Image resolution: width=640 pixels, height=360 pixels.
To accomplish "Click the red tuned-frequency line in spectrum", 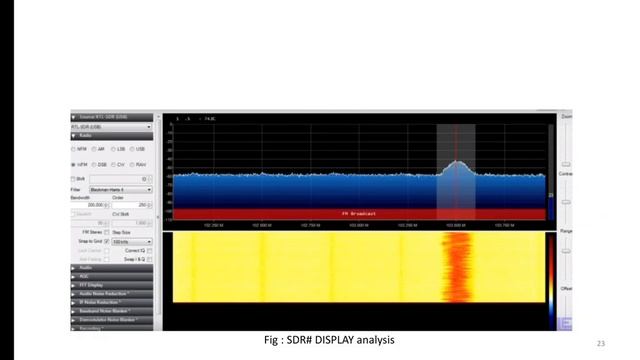I will pyautogui.click(x=456, y=171).
